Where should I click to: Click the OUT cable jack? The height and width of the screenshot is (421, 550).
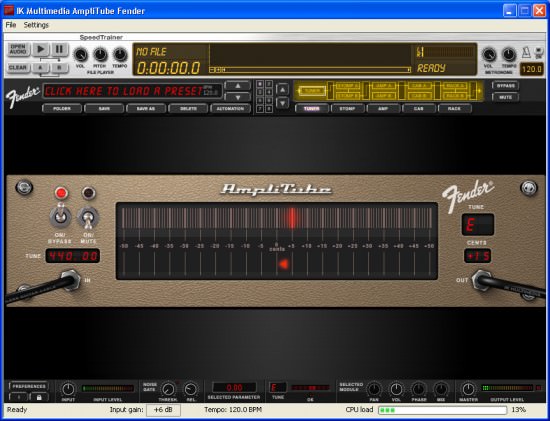click(x=482, y=280)
